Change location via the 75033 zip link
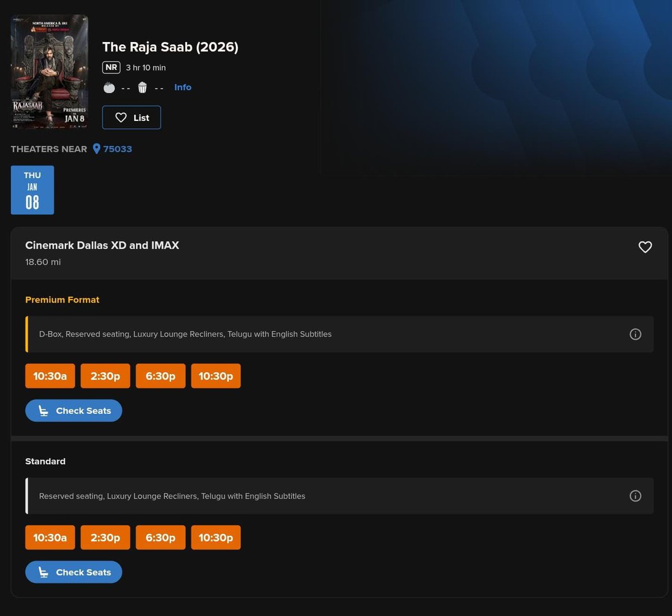This screenshot has height=616, width=672. pyautogui.click(x=118, y=149)
